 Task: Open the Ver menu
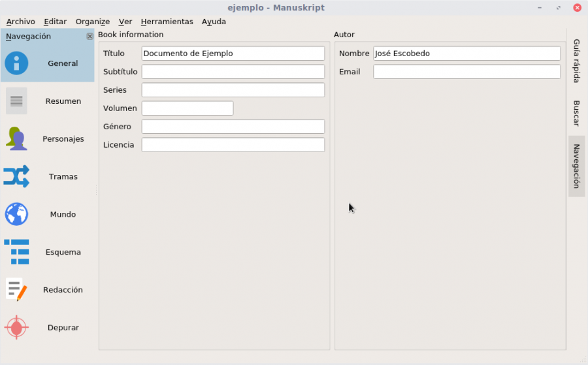click(x=125, y=22)
